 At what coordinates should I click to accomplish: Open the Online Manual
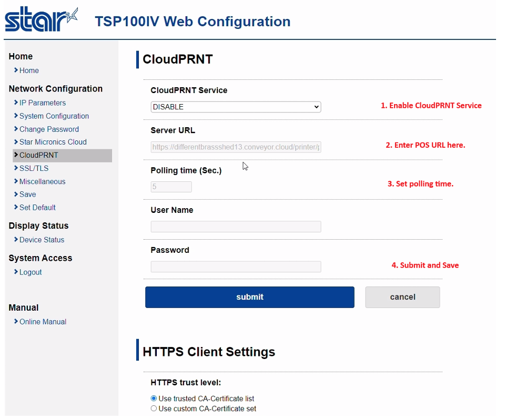43,322
